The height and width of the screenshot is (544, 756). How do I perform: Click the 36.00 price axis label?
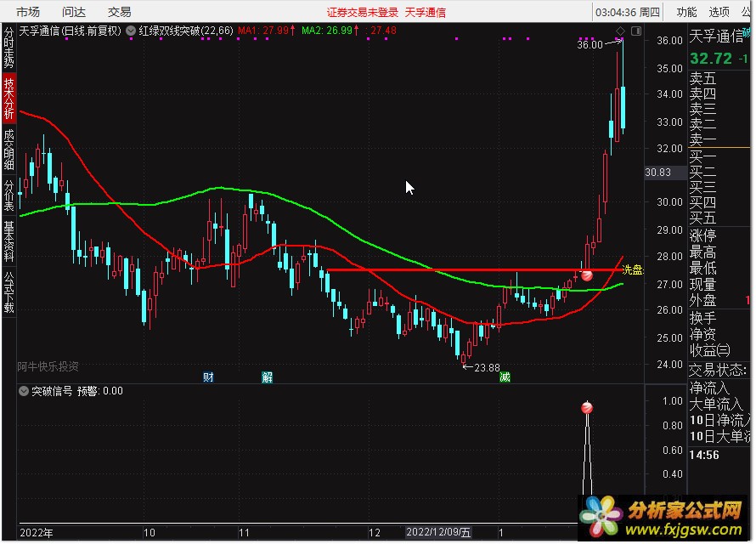pos(669,41)
